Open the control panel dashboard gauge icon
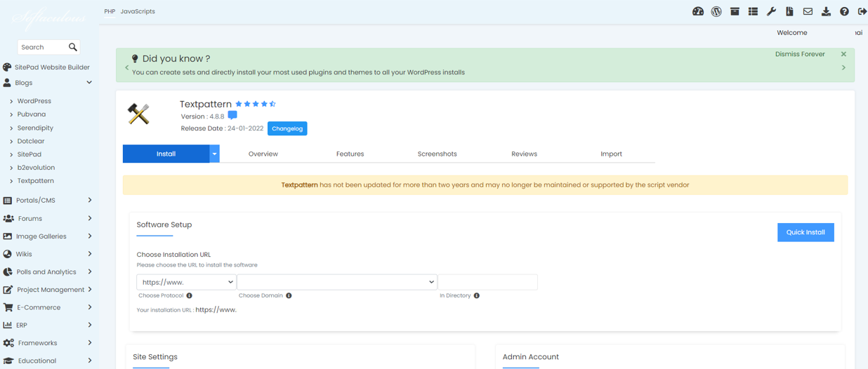The height and width of the screenshot is (369, 868). pyautogui.click(x=698, y=11)
